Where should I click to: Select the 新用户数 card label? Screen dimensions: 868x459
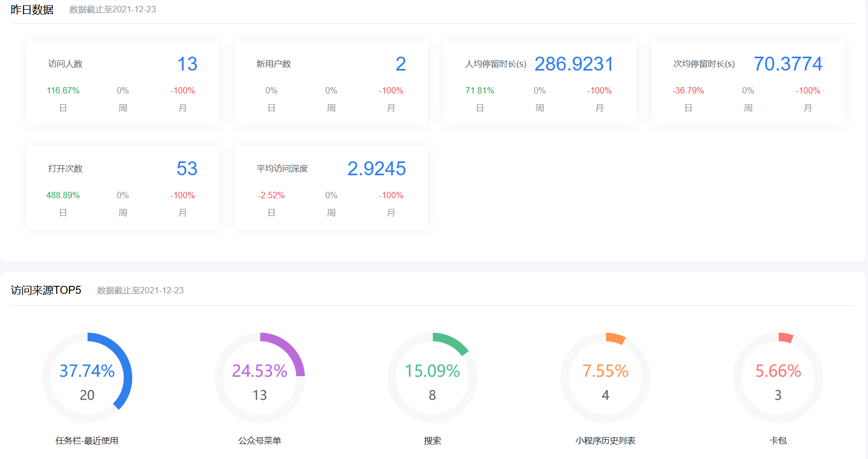coord(273,64)
